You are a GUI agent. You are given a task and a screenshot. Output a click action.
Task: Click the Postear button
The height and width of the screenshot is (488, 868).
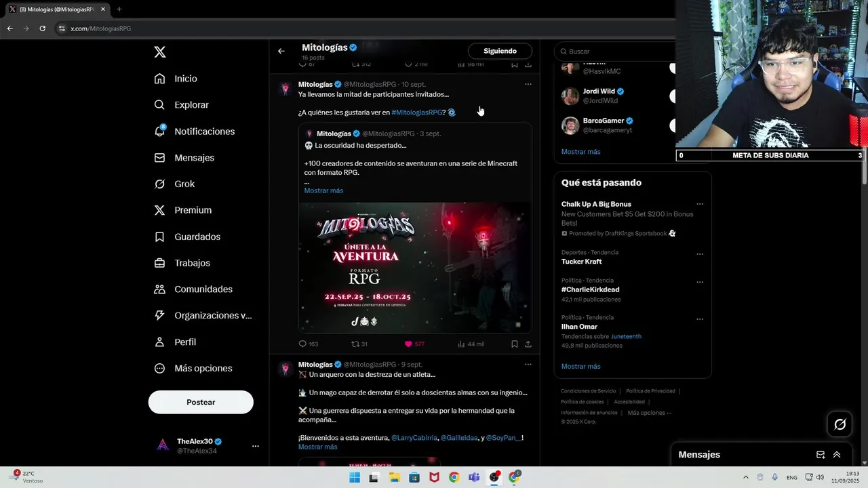(x=201, y=402)
